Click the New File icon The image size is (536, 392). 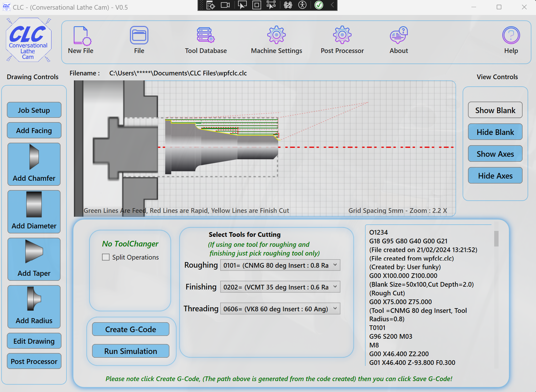tap(81, 36)
